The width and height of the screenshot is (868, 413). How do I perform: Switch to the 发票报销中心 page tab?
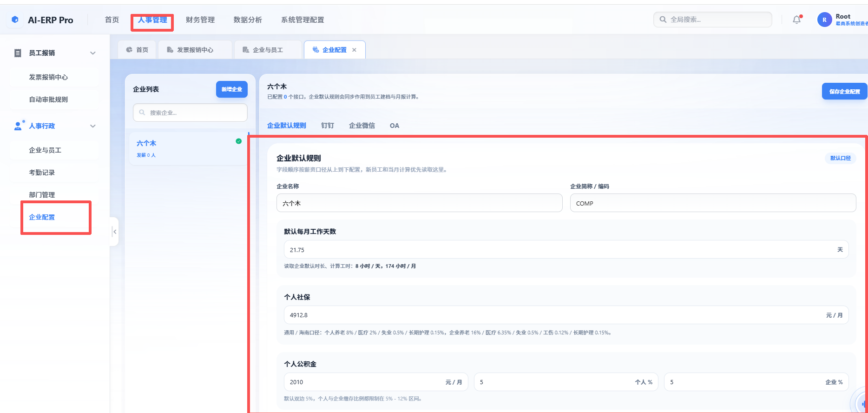[195, 50]
